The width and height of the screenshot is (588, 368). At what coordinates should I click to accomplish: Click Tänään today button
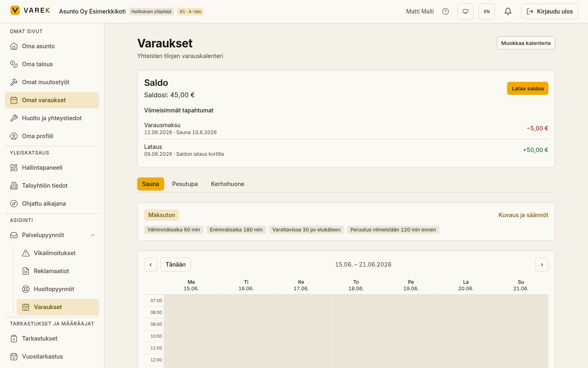click(176, 265)
